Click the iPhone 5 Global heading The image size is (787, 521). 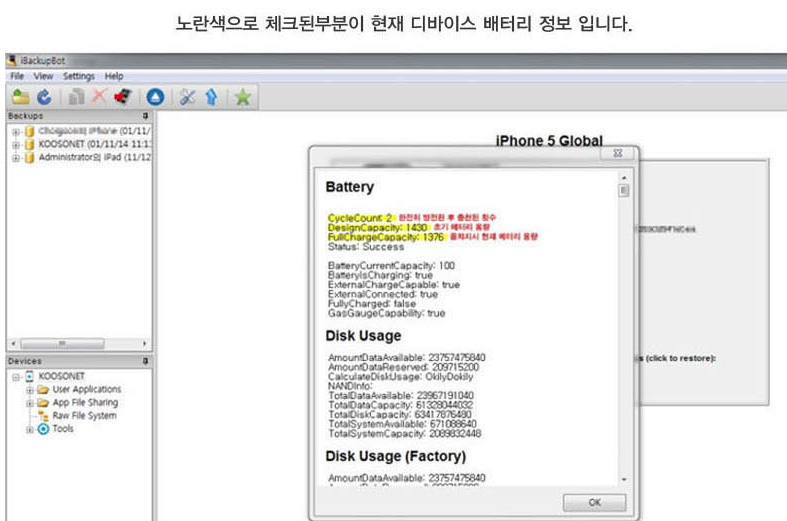[x=549, y=141]
